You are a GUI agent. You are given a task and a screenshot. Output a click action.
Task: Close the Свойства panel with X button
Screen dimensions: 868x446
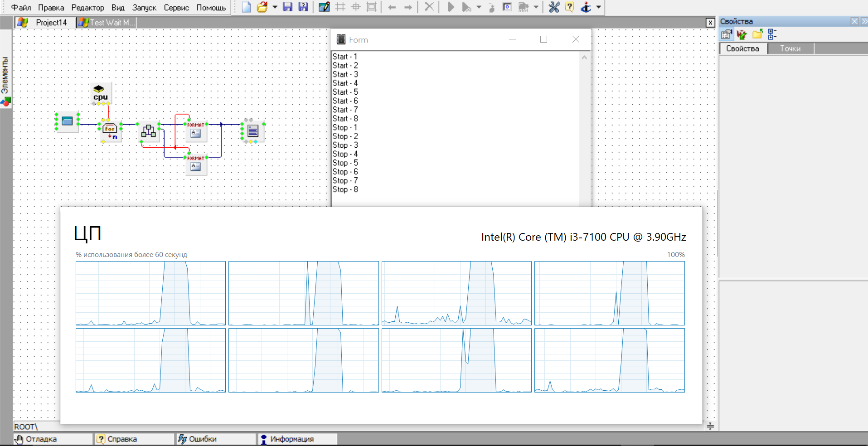[x=854, y=21]
